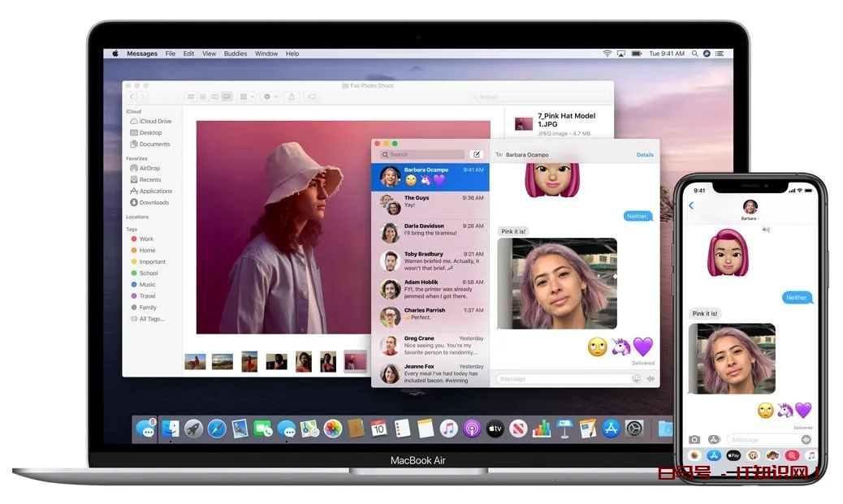
Task: Open AirDrop in the Finder sidebar
Action: point(149,168)
